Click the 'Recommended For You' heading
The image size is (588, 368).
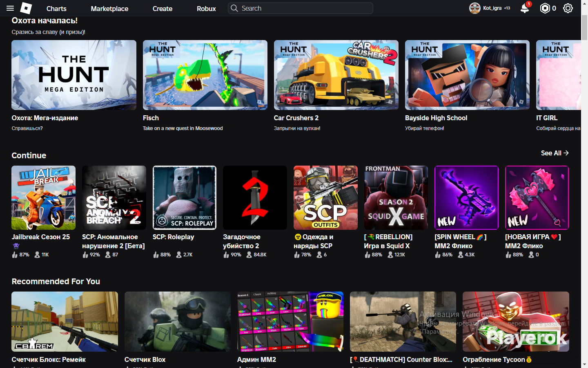pyautogui.click(x=56, y=281)
